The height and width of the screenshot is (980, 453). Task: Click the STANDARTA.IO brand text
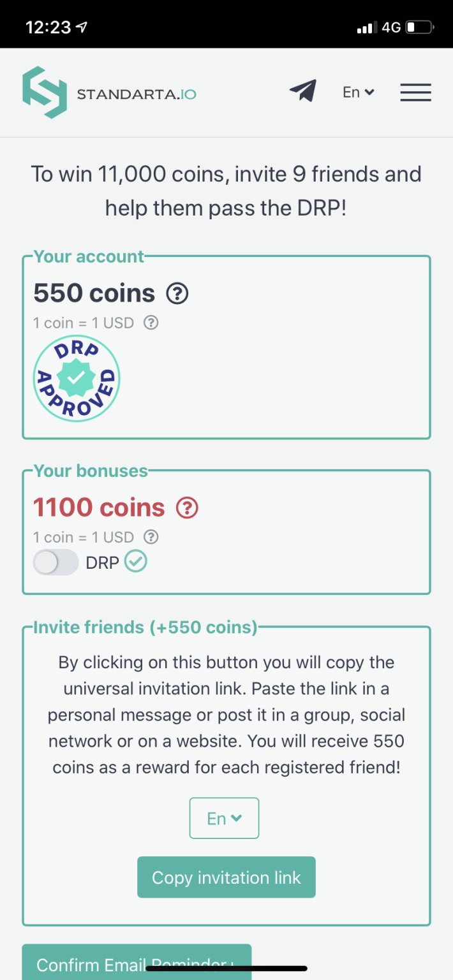(x=137, y=95)
